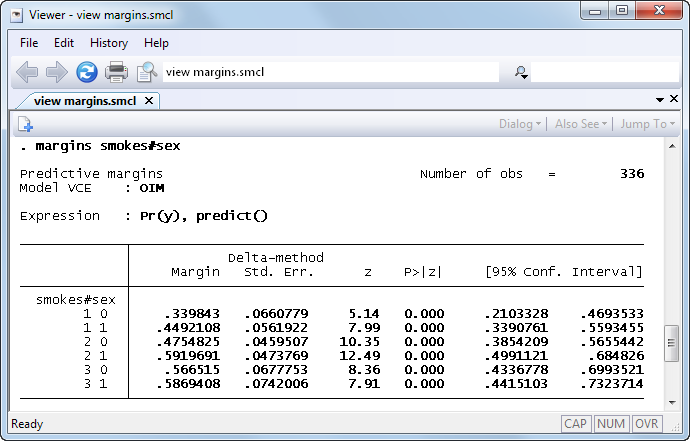This screenshot has height=441, width=690.
Task: Close the view margins.smcl tab
Action: 149,100
